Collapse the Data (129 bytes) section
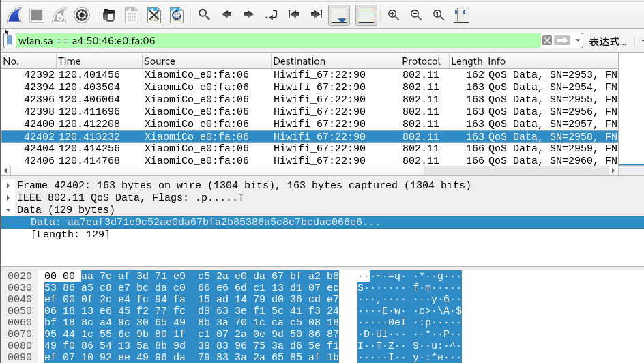644x363 pixels. pyautogui.click(x=8, y=210)
